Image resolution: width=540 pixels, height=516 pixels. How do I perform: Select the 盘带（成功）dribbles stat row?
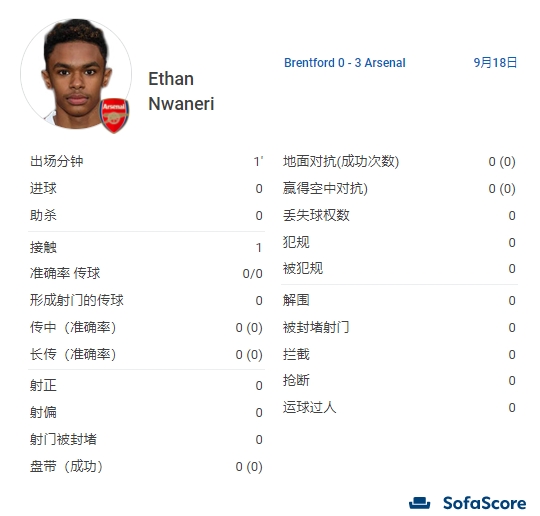click(146, 466)
